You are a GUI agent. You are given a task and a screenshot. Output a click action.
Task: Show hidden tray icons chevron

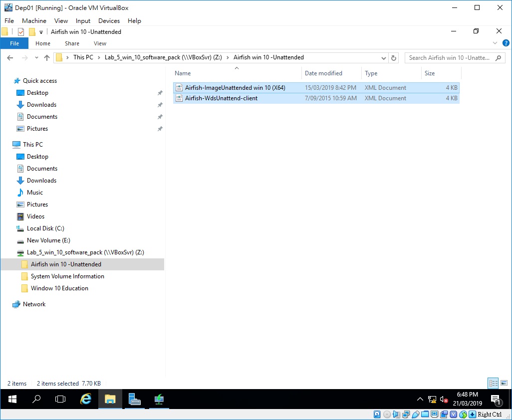tap(420, 399)
